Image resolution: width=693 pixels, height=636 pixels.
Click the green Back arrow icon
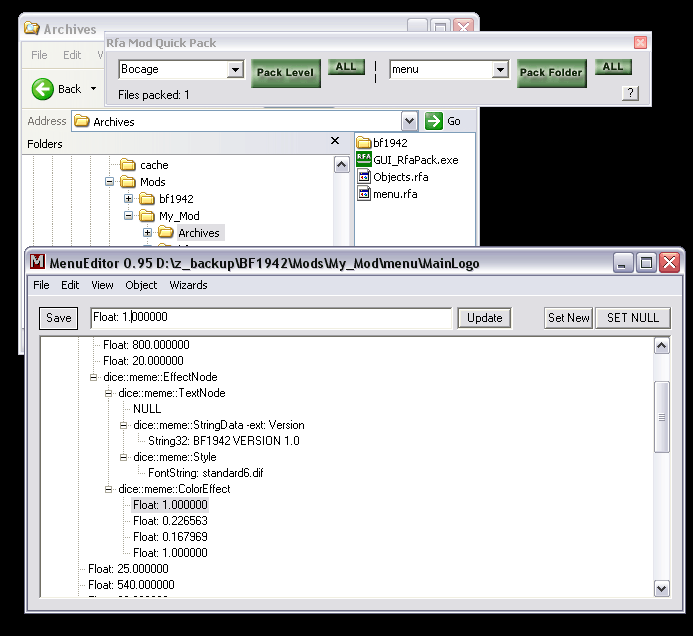click(x=42, y=89)
